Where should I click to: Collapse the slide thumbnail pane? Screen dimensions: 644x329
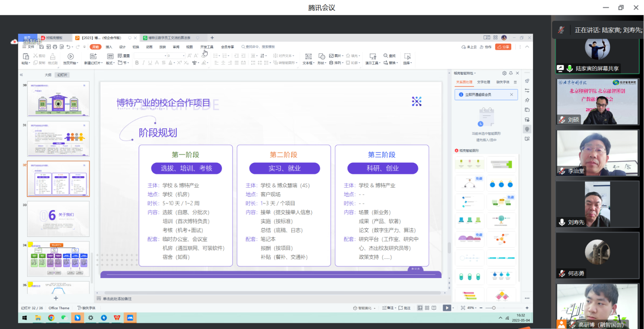22,75
